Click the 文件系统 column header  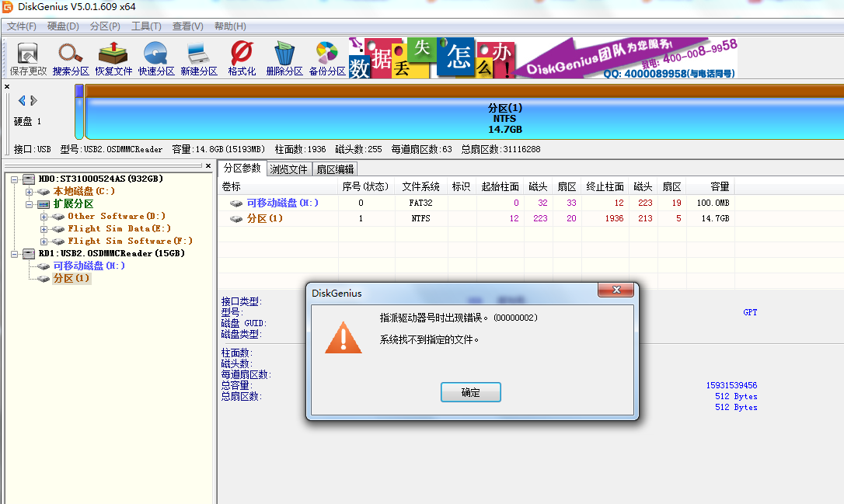pos(421,186)
